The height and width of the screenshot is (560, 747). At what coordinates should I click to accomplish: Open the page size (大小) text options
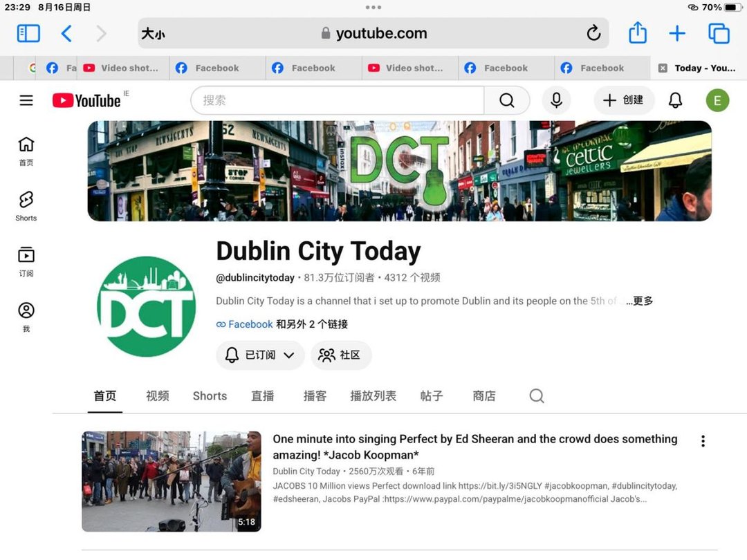tap(153, 33)
